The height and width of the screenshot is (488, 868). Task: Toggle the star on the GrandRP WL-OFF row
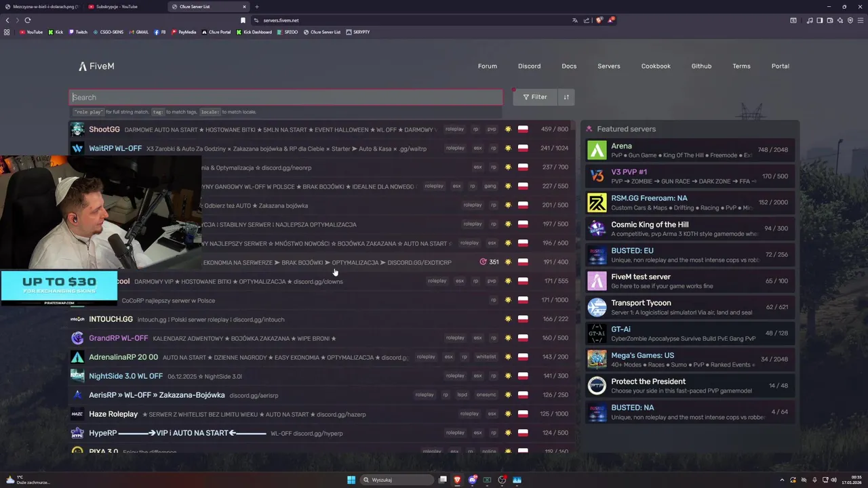[508, 338]
